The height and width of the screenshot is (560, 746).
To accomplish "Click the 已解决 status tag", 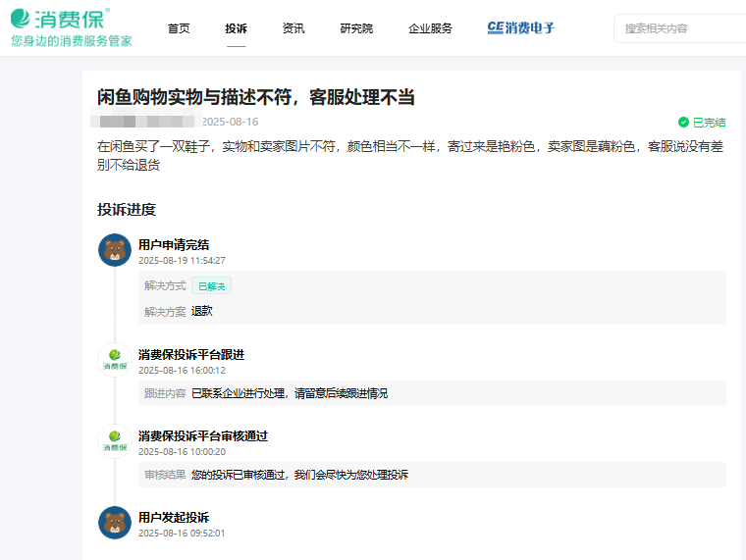I will coord(211,285).
